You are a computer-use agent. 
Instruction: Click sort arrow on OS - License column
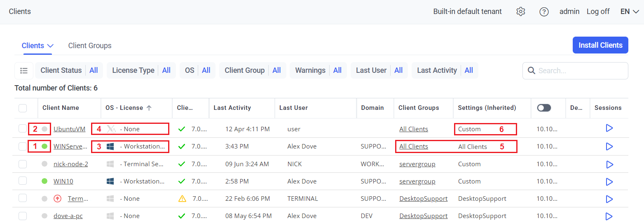click(x=149, y=108)
